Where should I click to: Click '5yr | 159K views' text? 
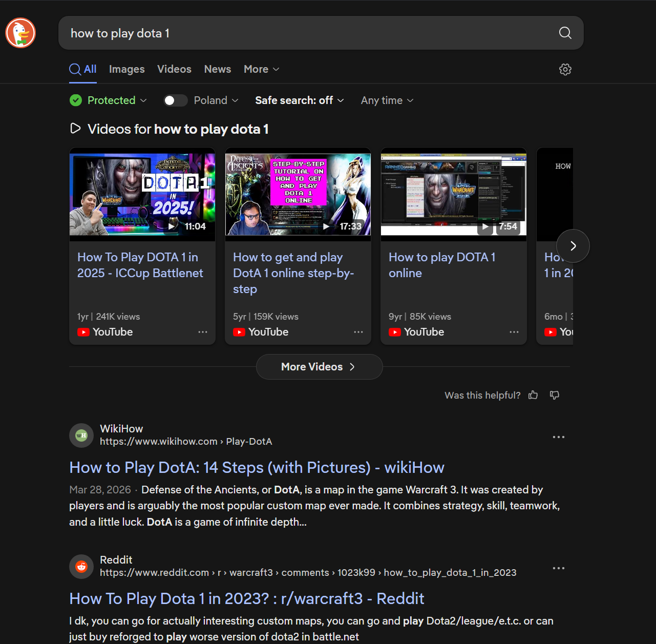pyautogui.click(x=266, y=317)
